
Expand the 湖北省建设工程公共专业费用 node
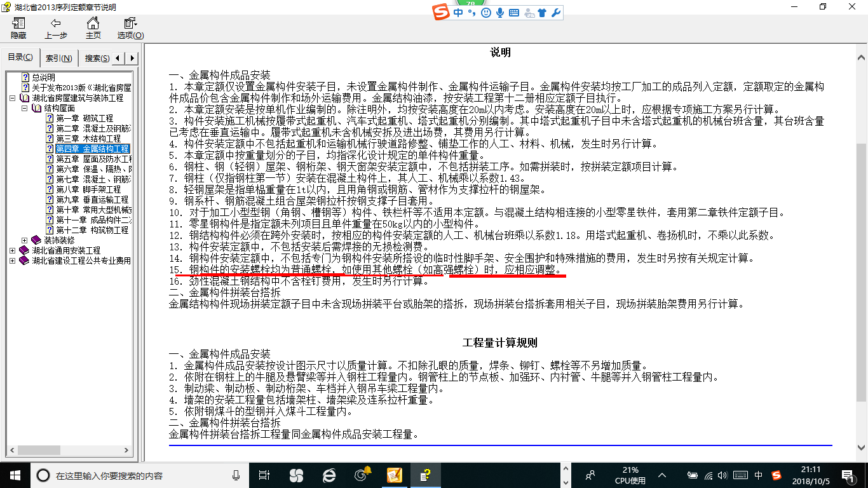pos(13,261)
